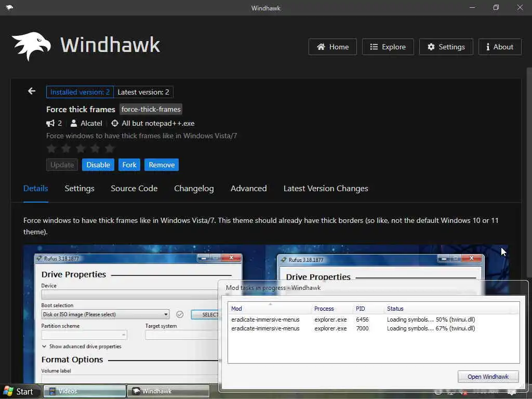
Task: Open the Home page
Action: click(332, 47)
